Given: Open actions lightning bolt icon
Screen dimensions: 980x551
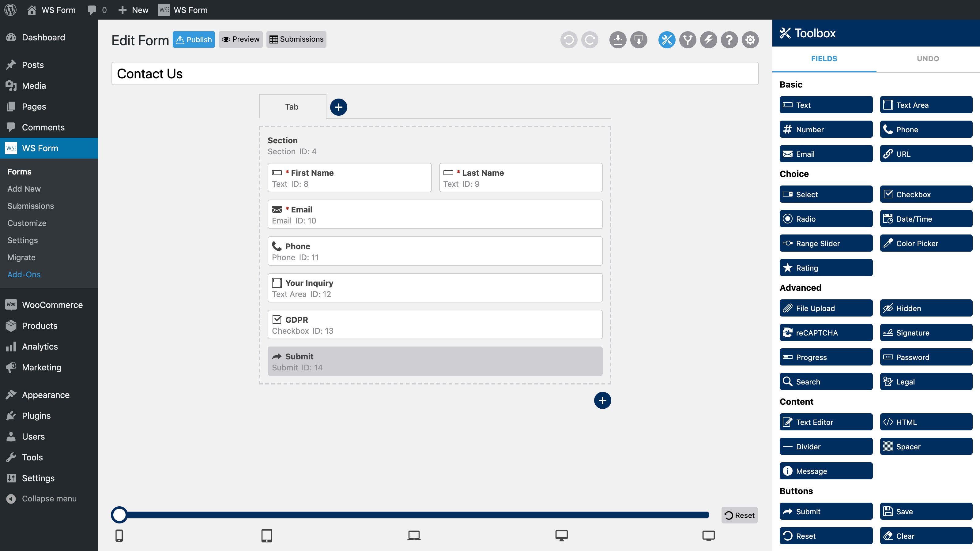Looking at the screenshot, I should click(x=708, y=39).
